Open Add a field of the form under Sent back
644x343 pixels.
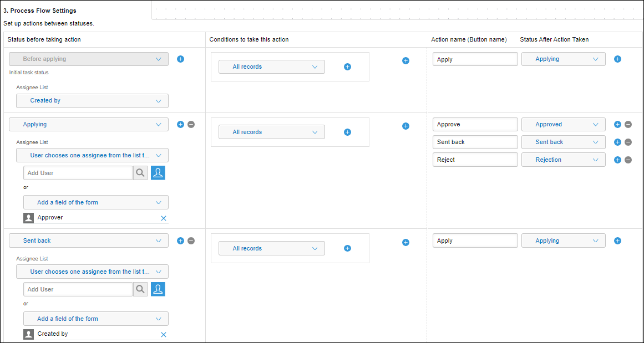96,319
